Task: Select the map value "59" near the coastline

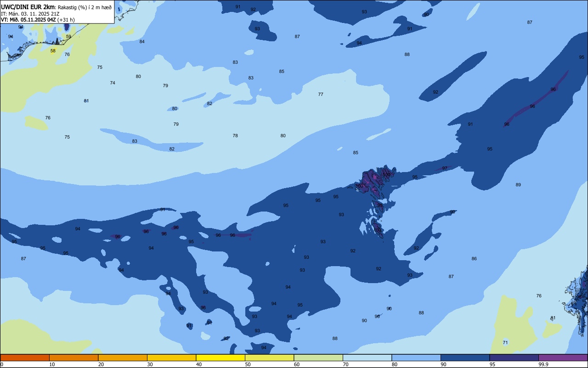Action: (68, 37)
